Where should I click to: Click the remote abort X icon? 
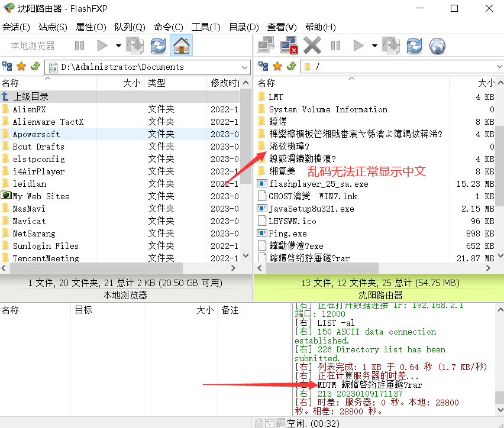pyautogui.click(x=312, y=45)
